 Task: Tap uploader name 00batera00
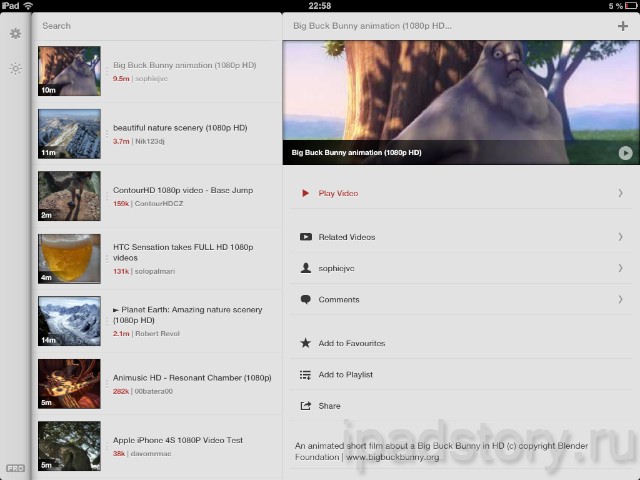tap(153, 391)
